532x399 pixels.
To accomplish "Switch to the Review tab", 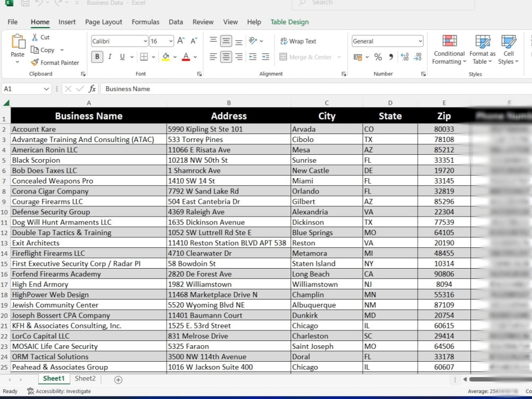I will click(203, 22).
